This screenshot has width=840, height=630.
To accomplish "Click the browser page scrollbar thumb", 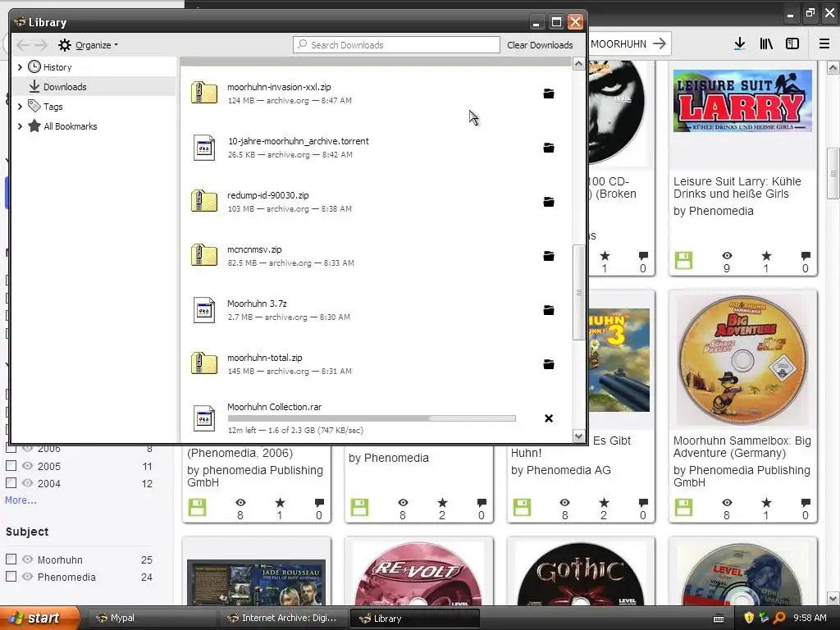I will [833, 173].
